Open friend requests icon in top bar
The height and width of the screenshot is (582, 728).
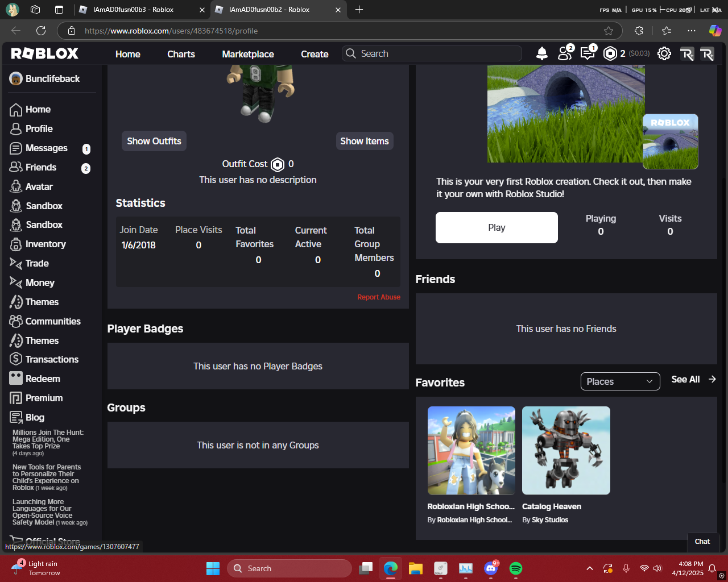pyautogui.click(x=565, y=53)
